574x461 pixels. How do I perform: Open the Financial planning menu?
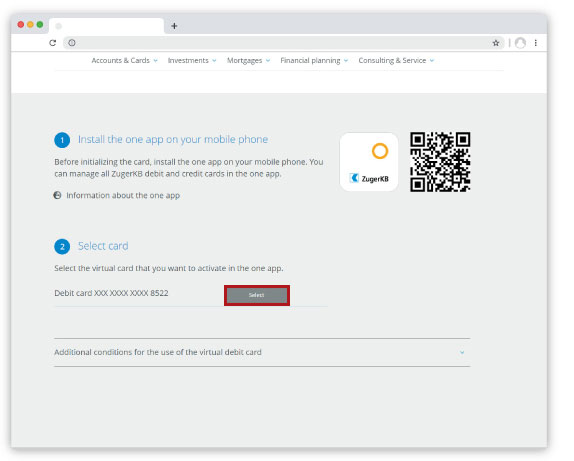314,60
